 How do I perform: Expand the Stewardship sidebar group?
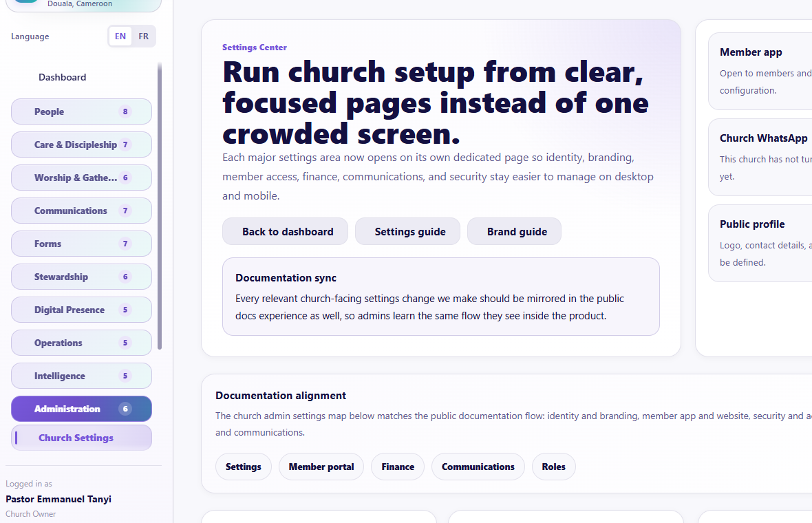click(x=81, y=277)
